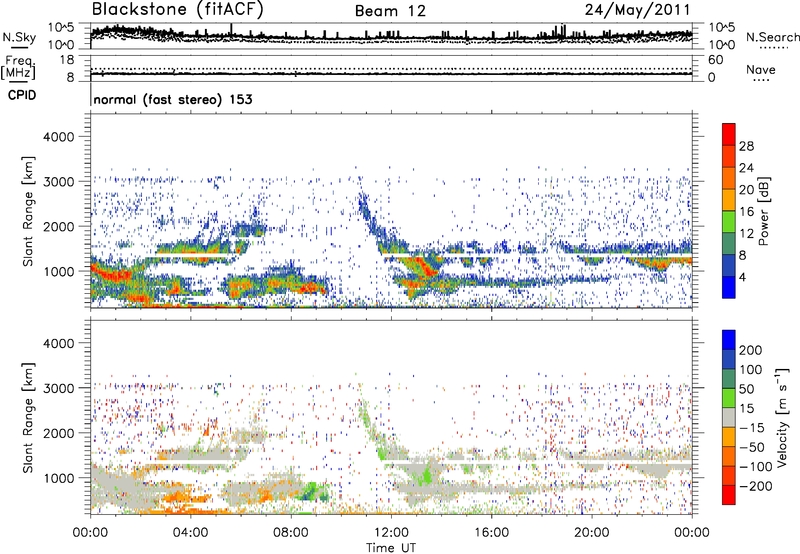This screenshot has width=800, height=554.
Task: Click the light green 12-16 dB power swatch
Action: click(x=729, y=222)
